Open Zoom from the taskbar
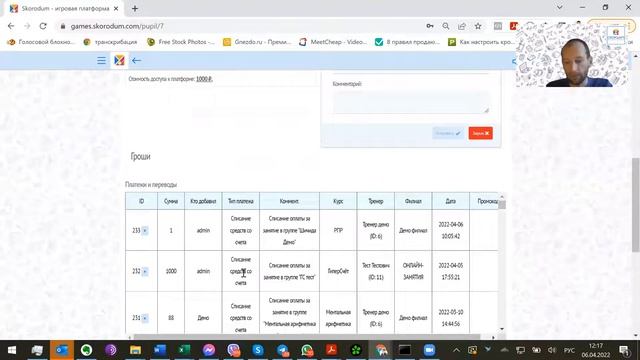This screenshot has height=360, width=640. [x=429, y=350]
